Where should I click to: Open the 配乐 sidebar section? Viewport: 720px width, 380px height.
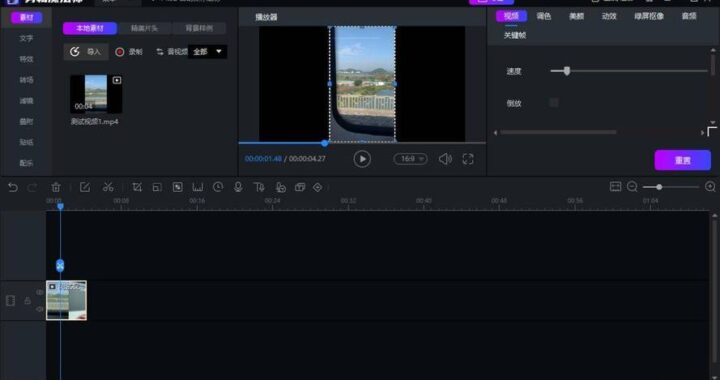point(26,163)
